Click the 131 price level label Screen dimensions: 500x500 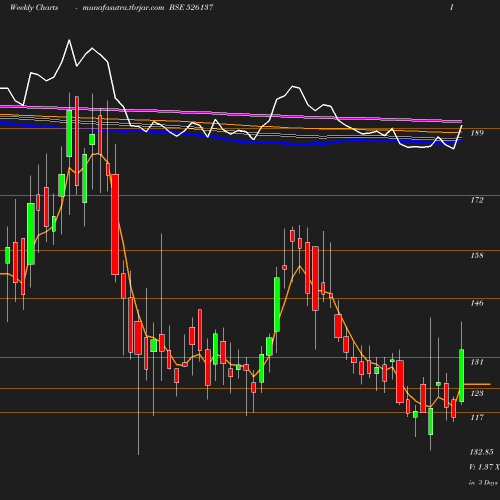coord(477,362)
